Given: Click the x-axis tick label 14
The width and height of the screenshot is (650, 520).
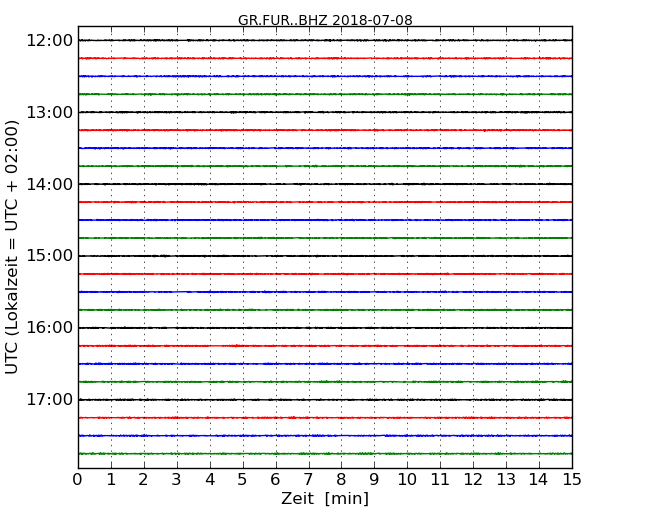Looking at the screenshot, I should [x=539, y=480].
